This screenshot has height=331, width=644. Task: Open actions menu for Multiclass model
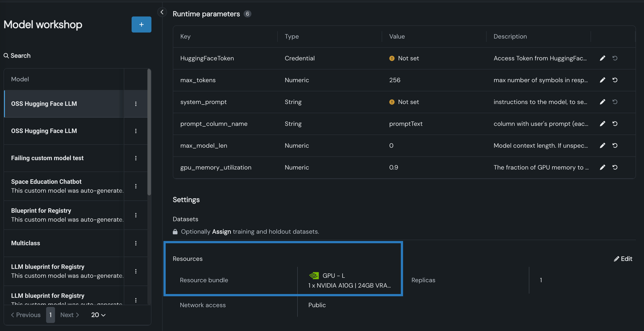point(136,243)
